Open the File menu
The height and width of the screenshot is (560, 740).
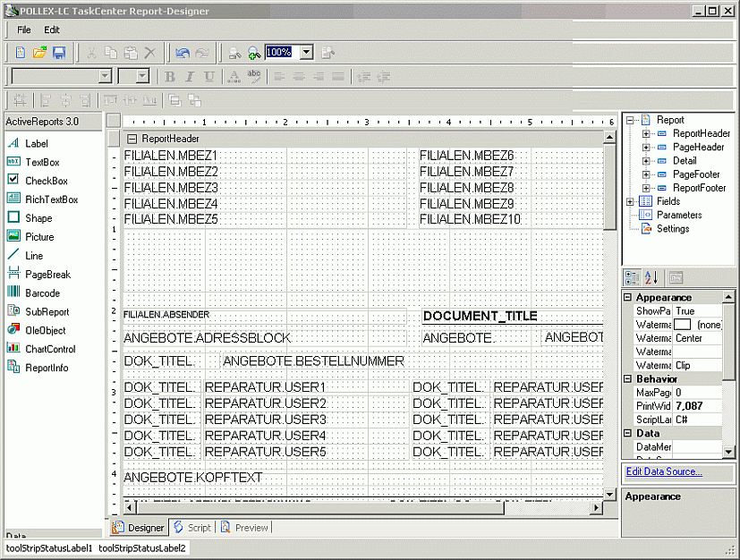[x=23, y=30]
